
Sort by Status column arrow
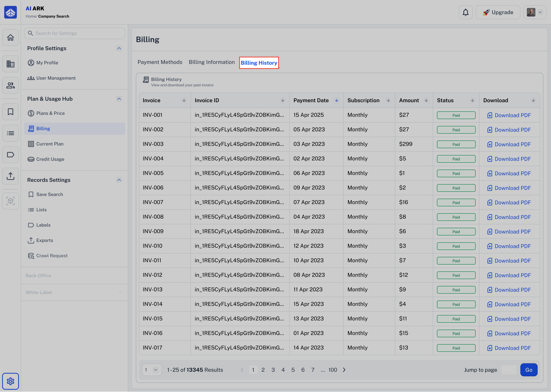coord(472,100)
